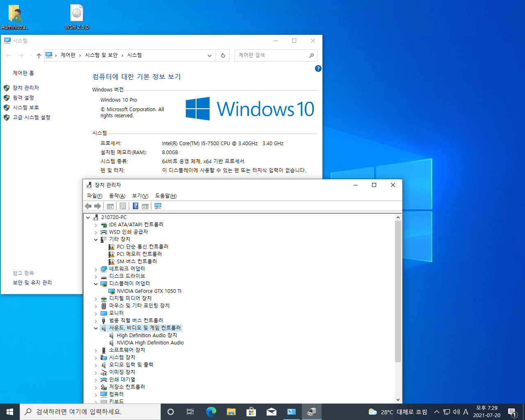The height and width of the screenshot is (420, 525).
Task: Collapse 사운드, 비디오 및 게임 컨트롤러 node
Action: point(96,328)
